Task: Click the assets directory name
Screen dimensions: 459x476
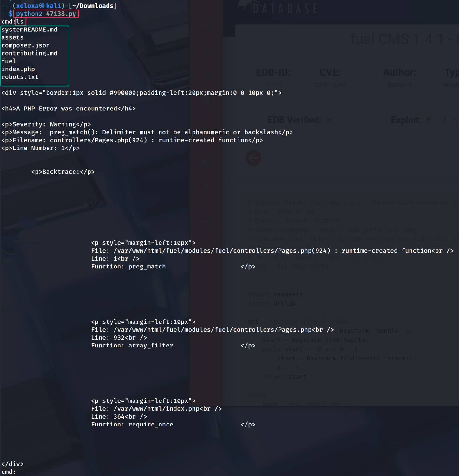Action: coord(12,37)
